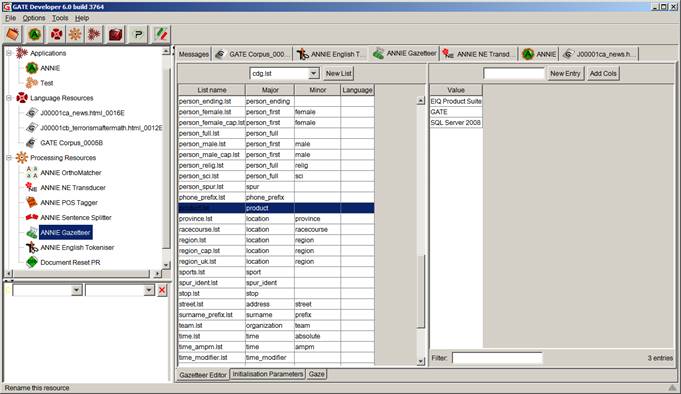Image resolution: width=681 pixels, height=394 pixels.
Task: Open the annotation diff tool icon
Action: 161,34
